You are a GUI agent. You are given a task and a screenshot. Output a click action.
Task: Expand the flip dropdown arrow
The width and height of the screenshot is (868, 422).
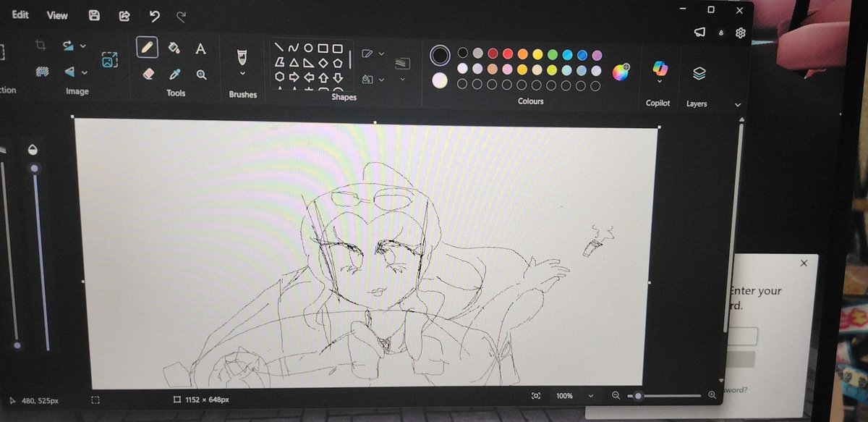84,72
